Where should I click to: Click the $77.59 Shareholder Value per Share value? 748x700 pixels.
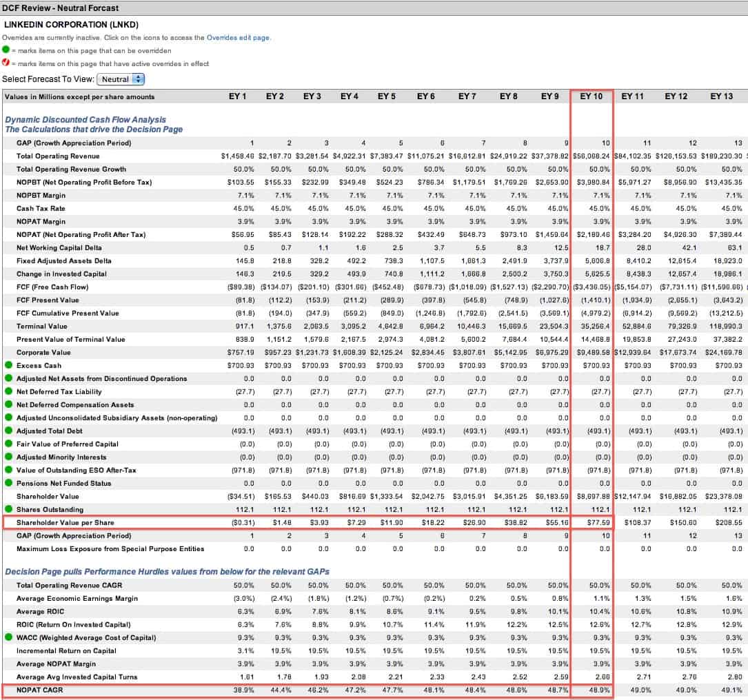[598, 523]
